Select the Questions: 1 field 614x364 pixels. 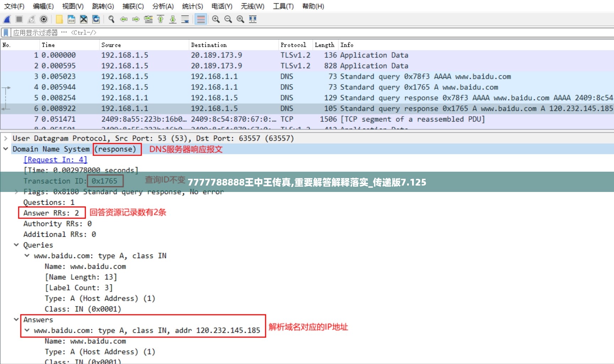pyautogui.click(x=49, y=202)
